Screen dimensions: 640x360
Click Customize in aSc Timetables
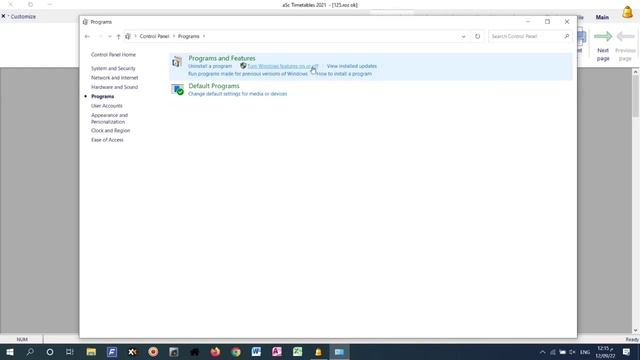click(23, 17)
